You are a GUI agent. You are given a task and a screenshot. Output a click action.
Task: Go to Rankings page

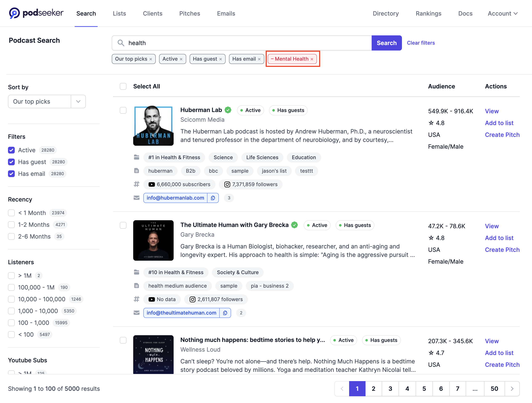tap(429, 13)
